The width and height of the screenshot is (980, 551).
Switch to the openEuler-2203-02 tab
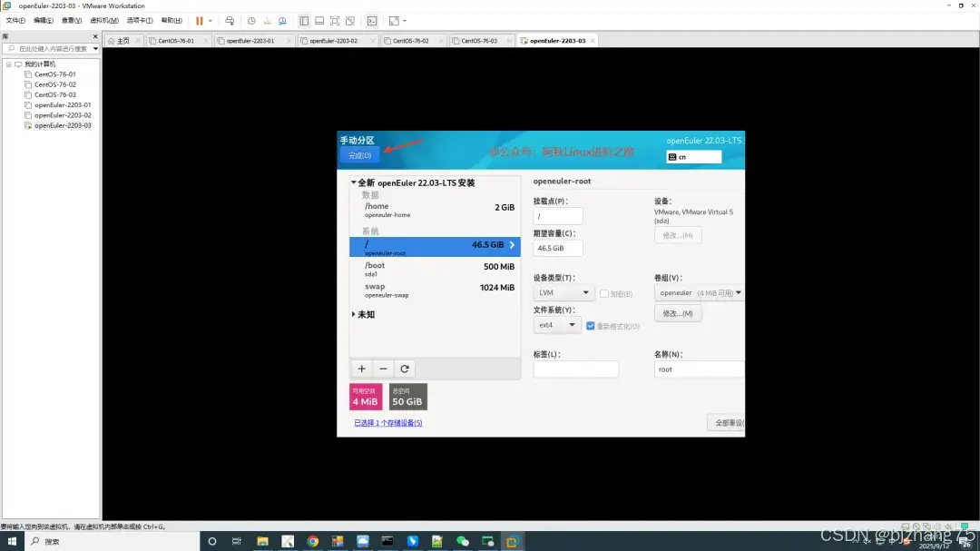tap(333, 41)
